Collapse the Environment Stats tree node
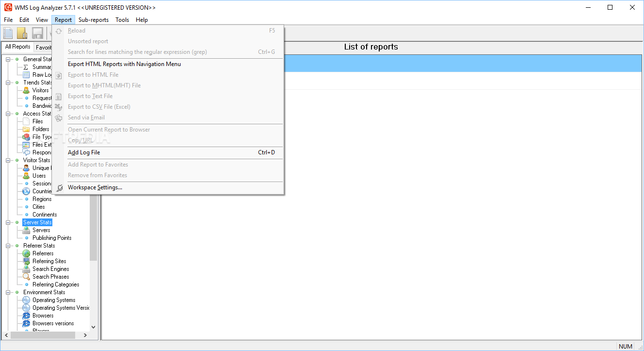 pos(8,292)
